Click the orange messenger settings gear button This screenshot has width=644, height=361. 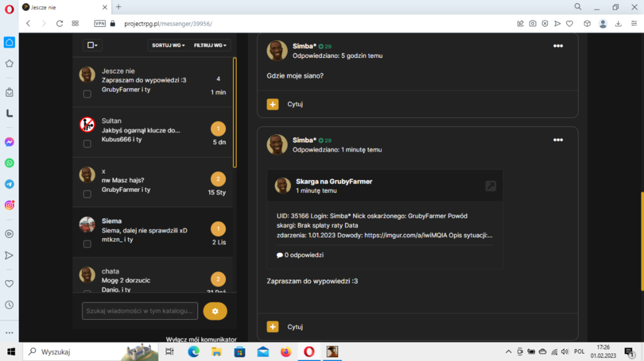click(x=215, y=311)
